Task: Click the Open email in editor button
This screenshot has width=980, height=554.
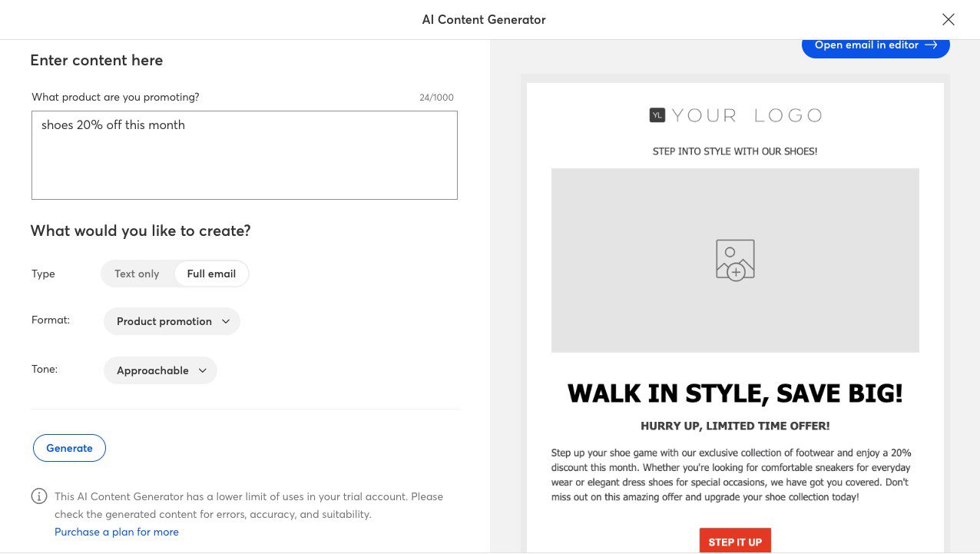Action: [x=876, y=45]
